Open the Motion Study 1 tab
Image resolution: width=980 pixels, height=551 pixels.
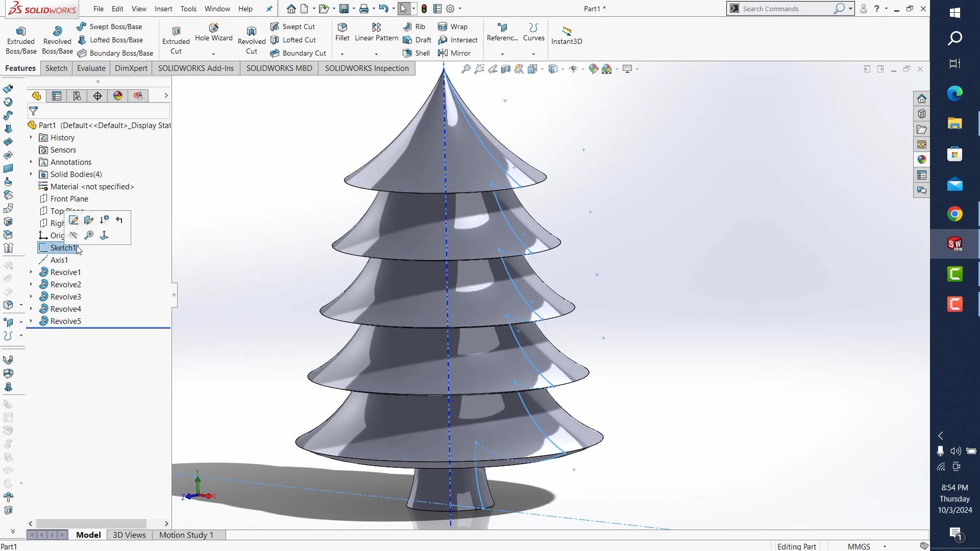pos(186,535)
